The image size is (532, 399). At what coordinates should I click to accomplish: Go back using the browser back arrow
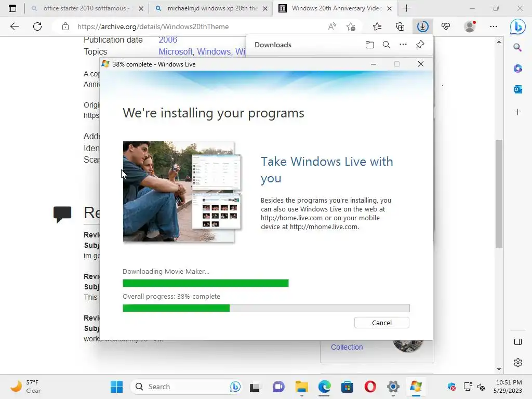14,26
